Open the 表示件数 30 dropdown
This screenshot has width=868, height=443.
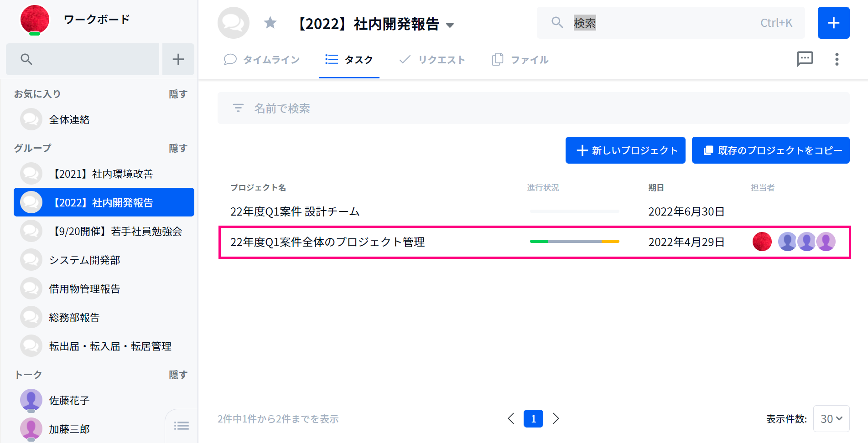pos(831,418)
